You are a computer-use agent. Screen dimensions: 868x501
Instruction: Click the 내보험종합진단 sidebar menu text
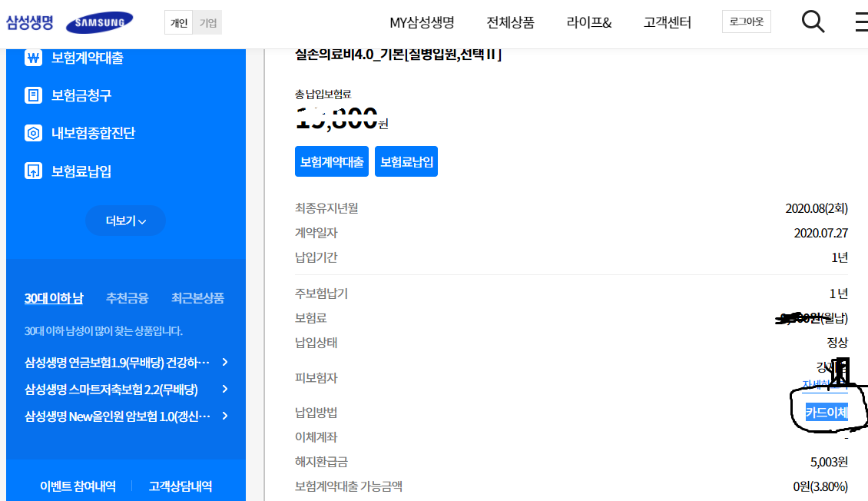pyautogui.click(x=93, y=133)
